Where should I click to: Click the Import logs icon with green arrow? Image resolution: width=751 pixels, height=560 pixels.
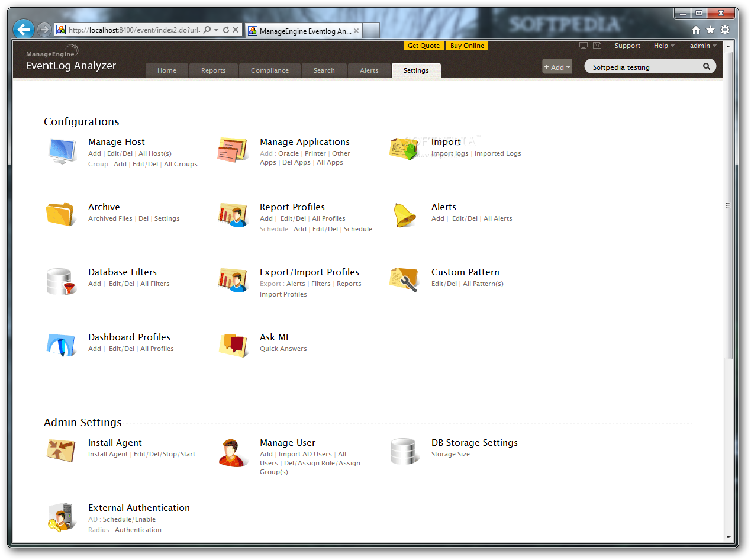point(404,150)
